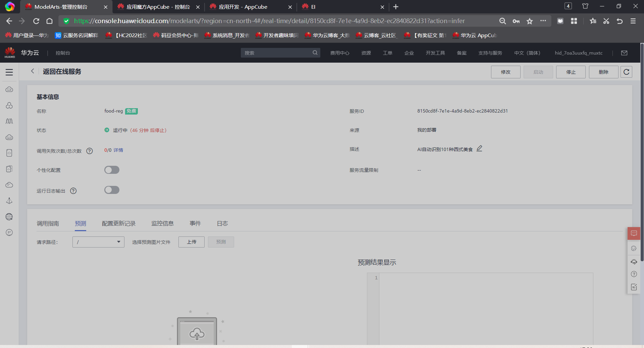Open the 控制台 link in header
Screen dimensions: 644x348
tap(63, 53)
